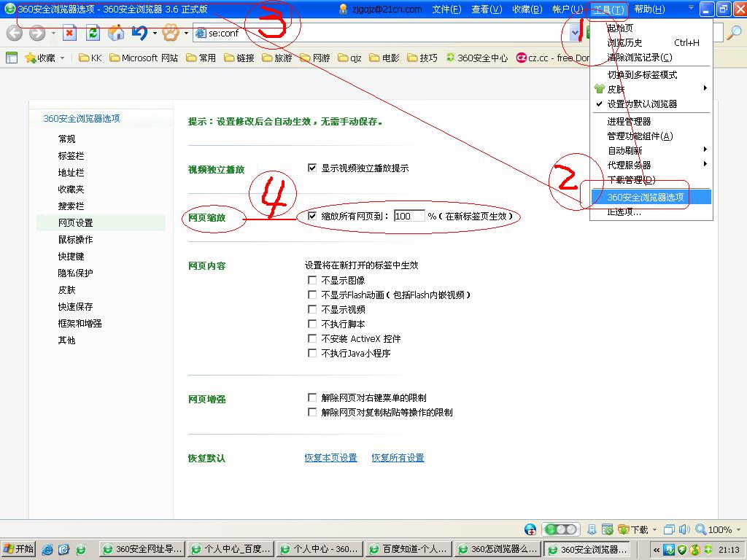The width and height of the screenshot is (747, 560).
Task: Enable 解除网页对复制粘贴等操作的限制 checkbox
Action: (x=312, y=412)
